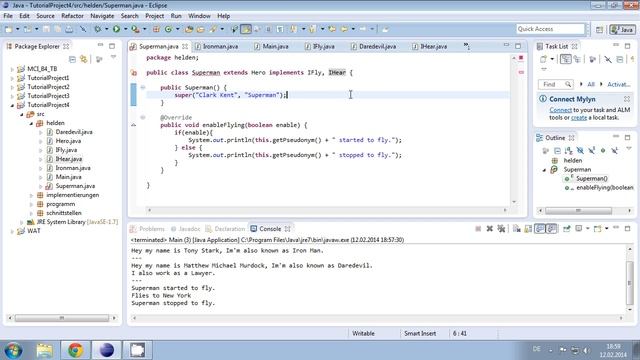Switch to the Daredevil.java editor tab
The height and width of the screenshot is (360, 640).
tap(373, 47)
